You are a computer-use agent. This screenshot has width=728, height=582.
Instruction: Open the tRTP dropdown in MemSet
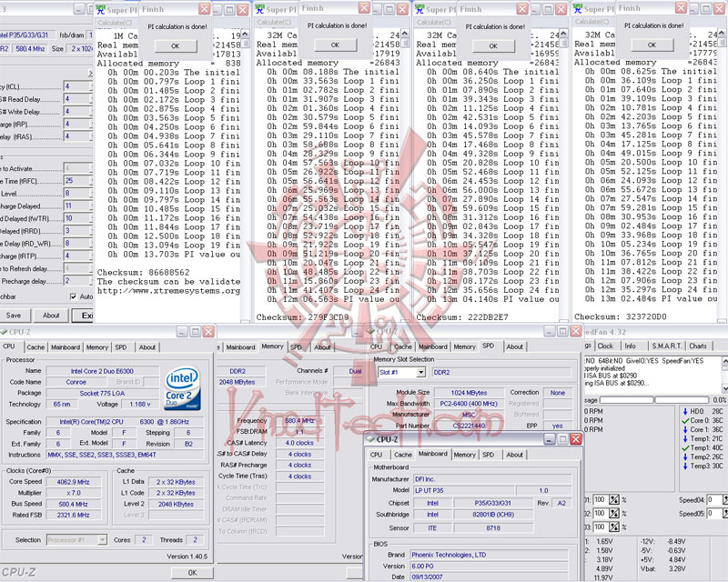tap(77, 256)
